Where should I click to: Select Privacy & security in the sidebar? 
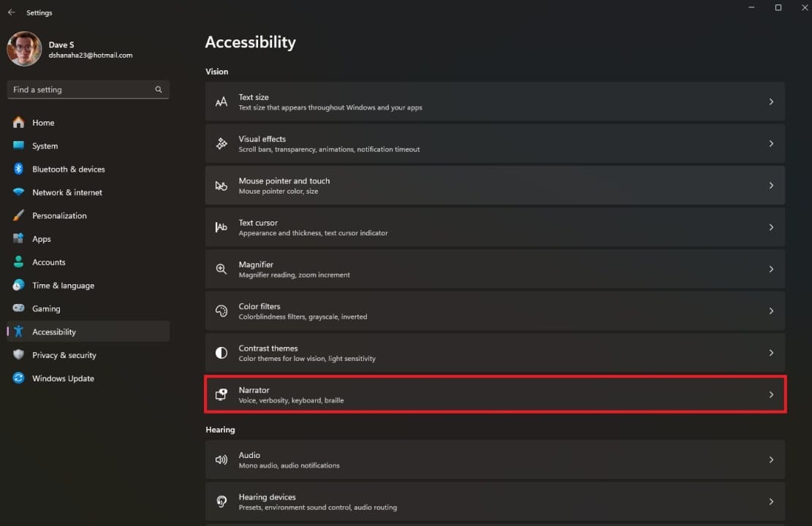click(x=64, y=355)
